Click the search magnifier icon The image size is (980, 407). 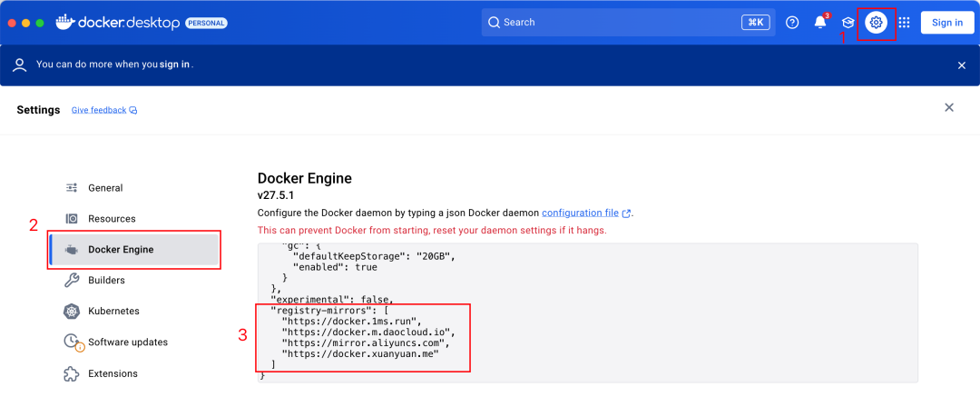(494, 23)
